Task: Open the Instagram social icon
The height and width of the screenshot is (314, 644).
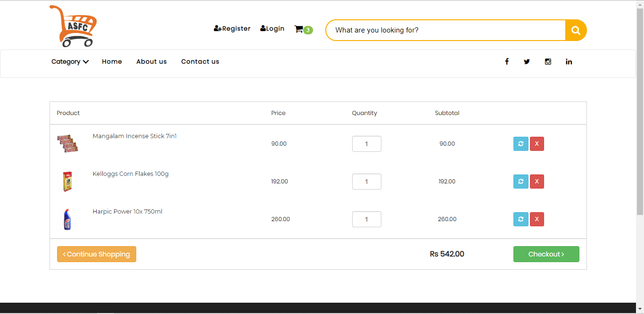Action: tap(548, 61)
